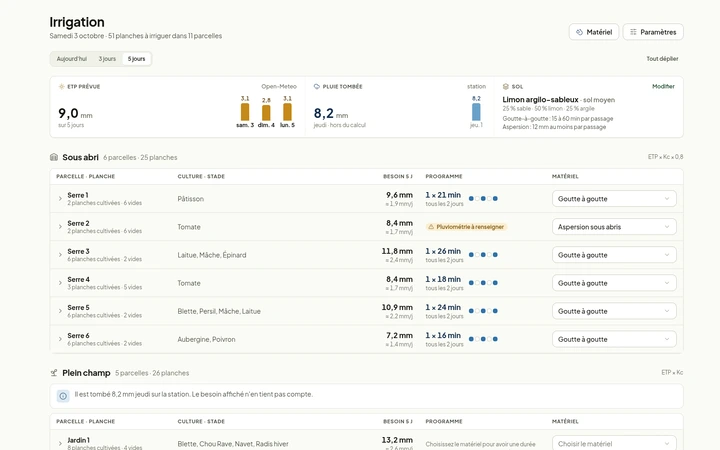Screen dimensions: 720x450
Task: Expand the Serre 6 row
Action: coord(60,339)
